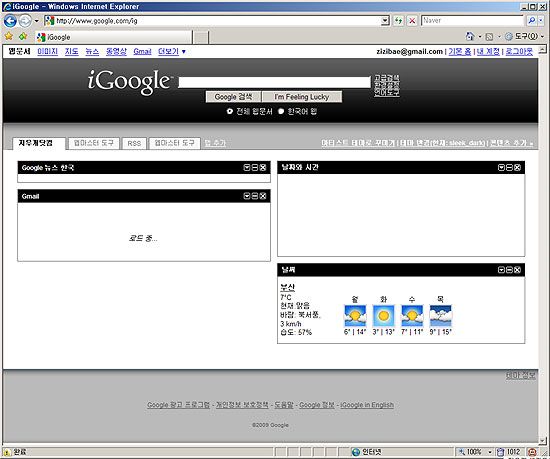The width and height of the screenshot is (550, 459).
Task: Open Favorites Center star icon
Action: click(x=9, y=36)
